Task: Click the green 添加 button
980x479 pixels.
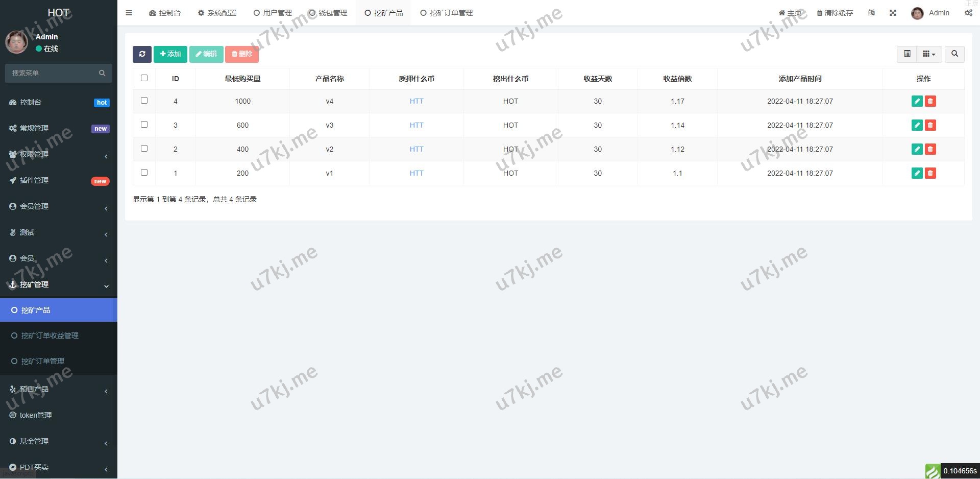Action: [x=170, y=54]
